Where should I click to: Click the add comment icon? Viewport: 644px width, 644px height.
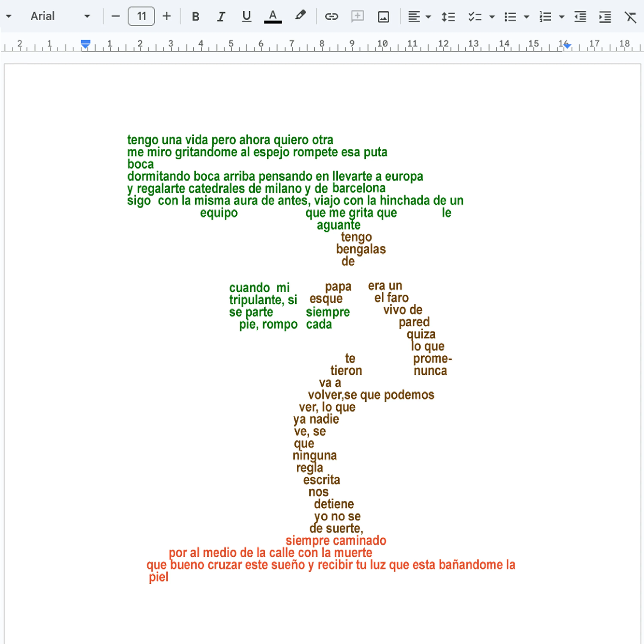click(x=357, y=16)
